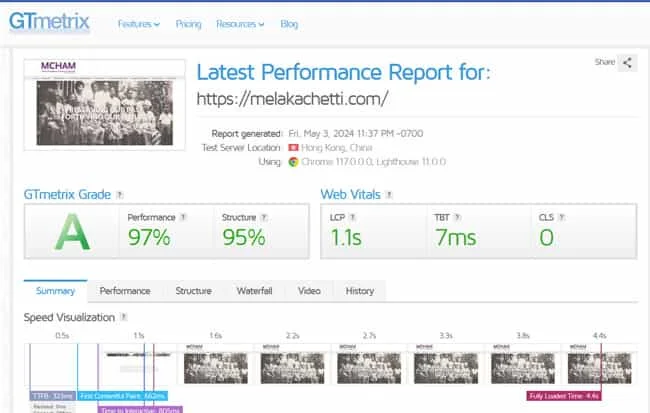Click the TTFB marker label

(x=53, y=396)
